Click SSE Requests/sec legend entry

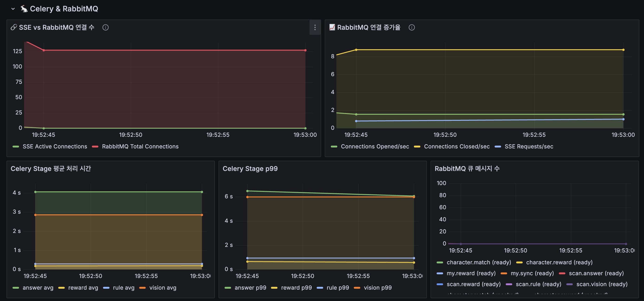(x=528, y=147)
